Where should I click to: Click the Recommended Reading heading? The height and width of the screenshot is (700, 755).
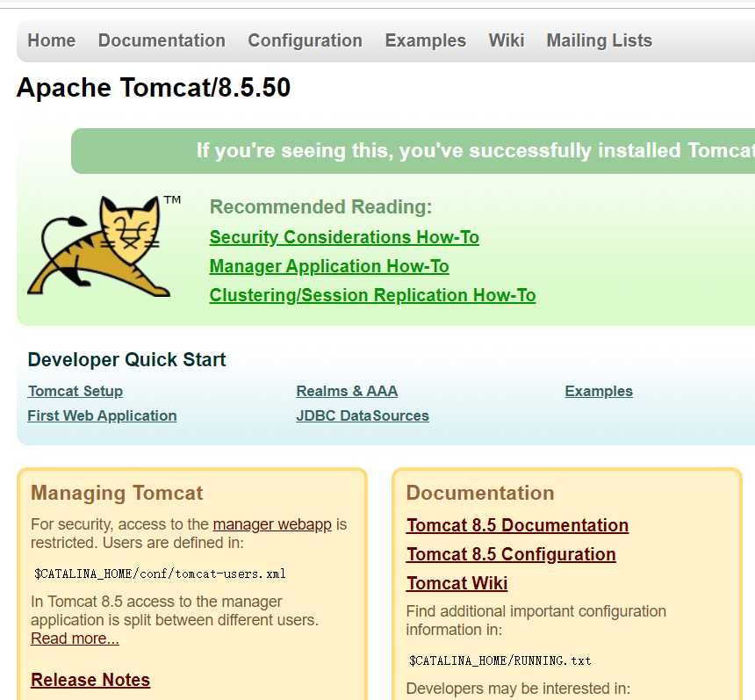(x=321, y=206)
